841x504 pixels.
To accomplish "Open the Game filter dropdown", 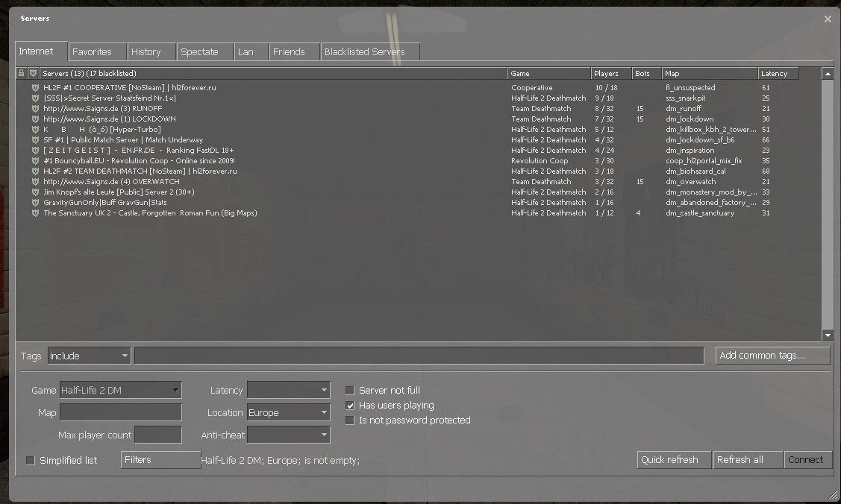I will [x=121, y=390].
